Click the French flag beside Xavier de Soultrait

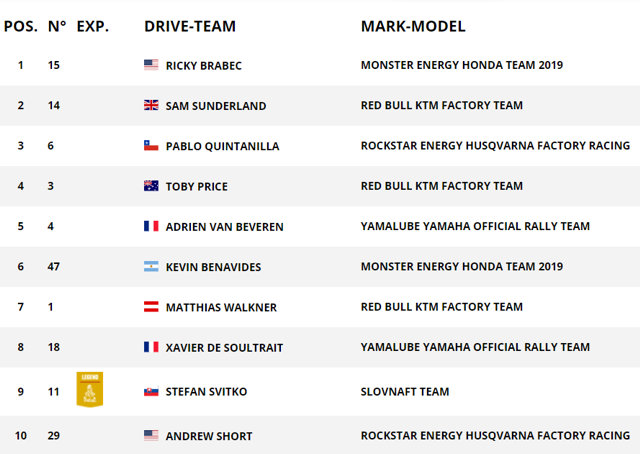coord(151,347)
